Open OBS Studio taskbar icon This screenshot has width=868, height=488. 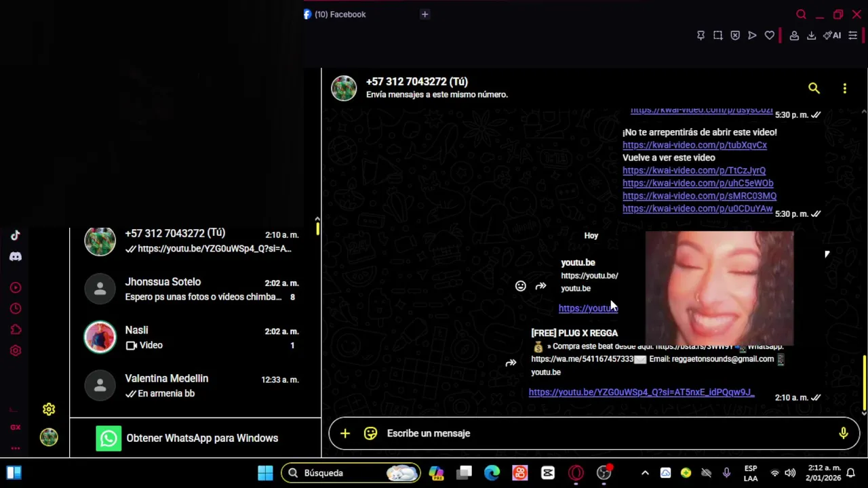coord(604,473)
